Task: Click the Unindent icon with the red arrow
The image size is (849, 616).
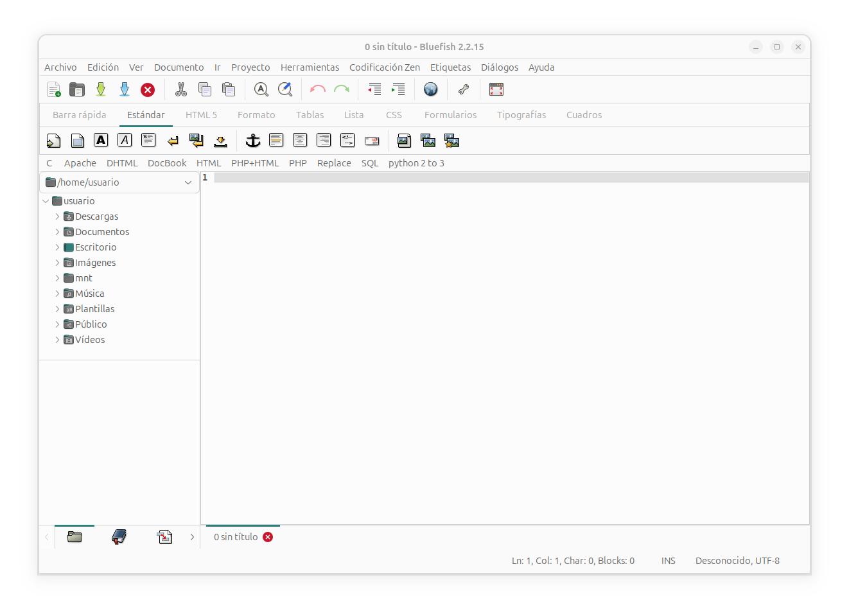Action: coord(374,90)
